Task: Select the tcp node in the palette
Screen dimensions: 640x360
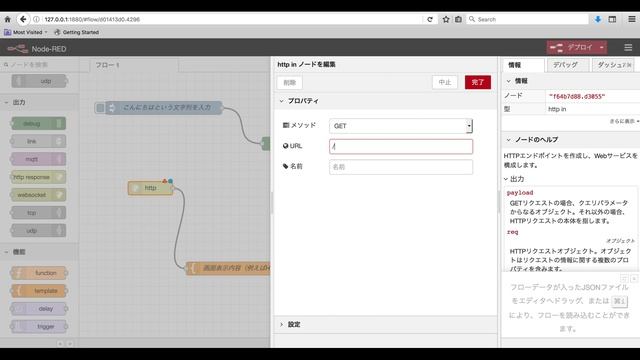Action: (x=38, y=213)
